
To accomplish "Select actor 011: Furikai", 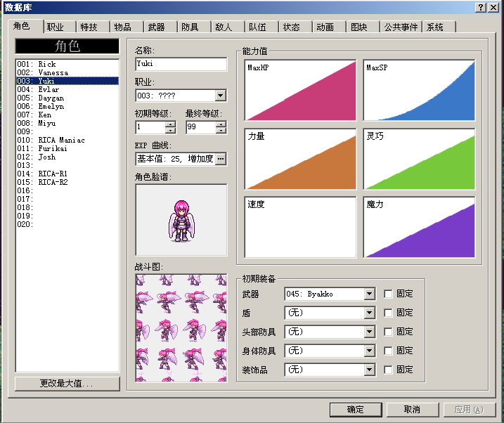I will point(67,148).
